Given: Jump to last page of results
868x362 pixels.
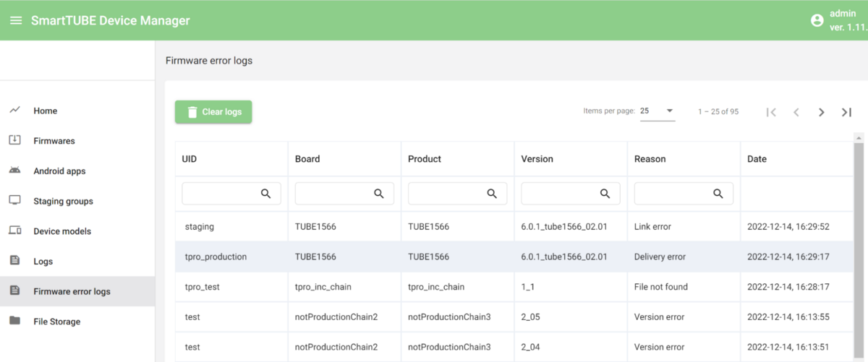Looking at the screenshot, I should [x=847, y=112].
